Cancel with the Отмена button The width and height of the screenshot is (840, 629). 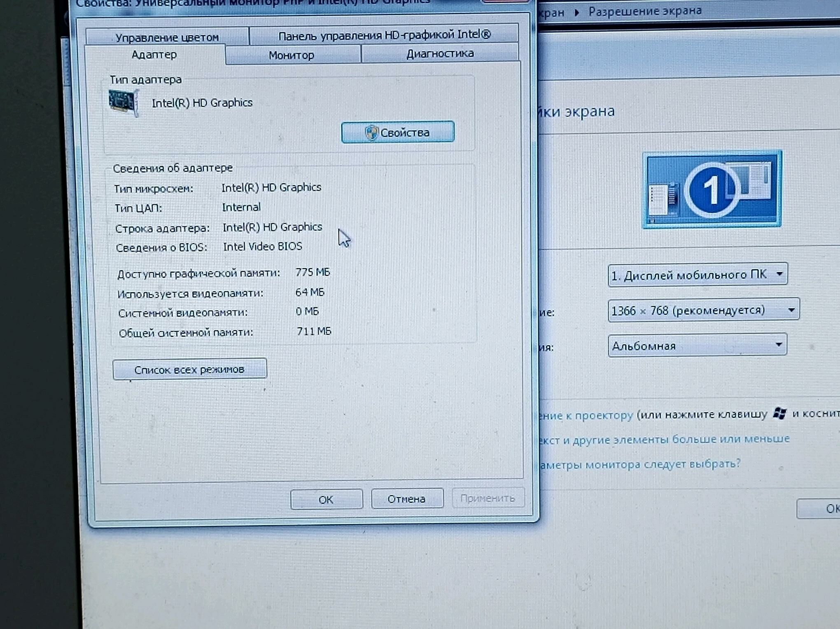pyautogui.click(x=407, y=499)
